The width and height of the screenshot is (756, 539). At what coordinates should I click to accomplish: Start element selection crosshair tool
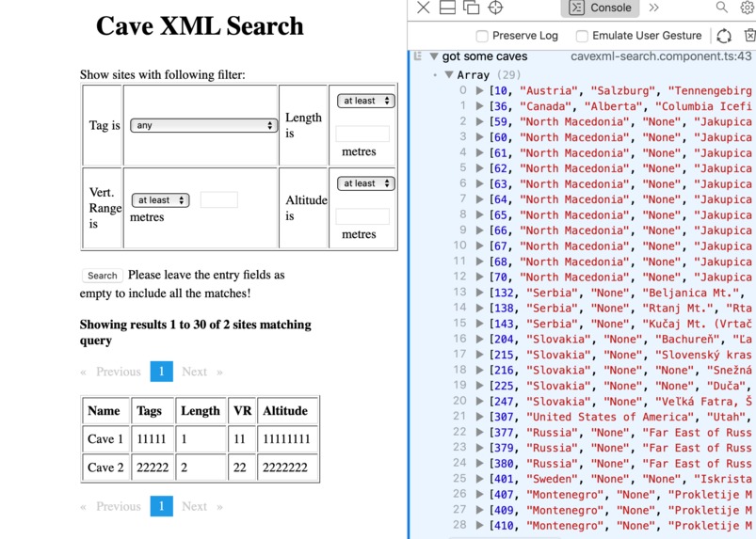[x=495, y=8]
